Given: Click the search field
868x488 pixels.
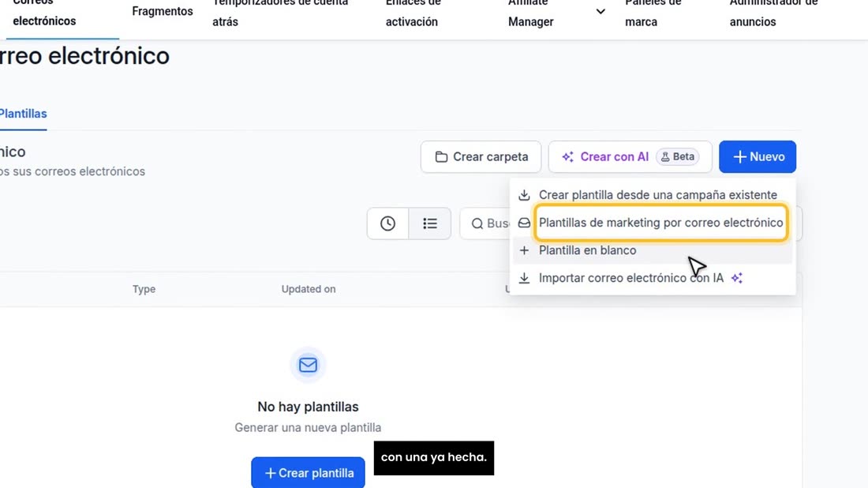Looking at the screenshot, I should [485, 223].
